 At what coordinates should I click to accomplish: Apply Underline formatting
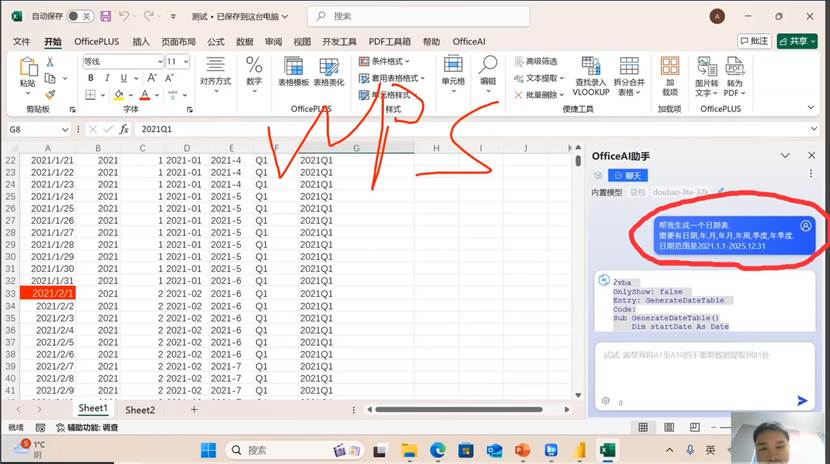click(123, 78)
